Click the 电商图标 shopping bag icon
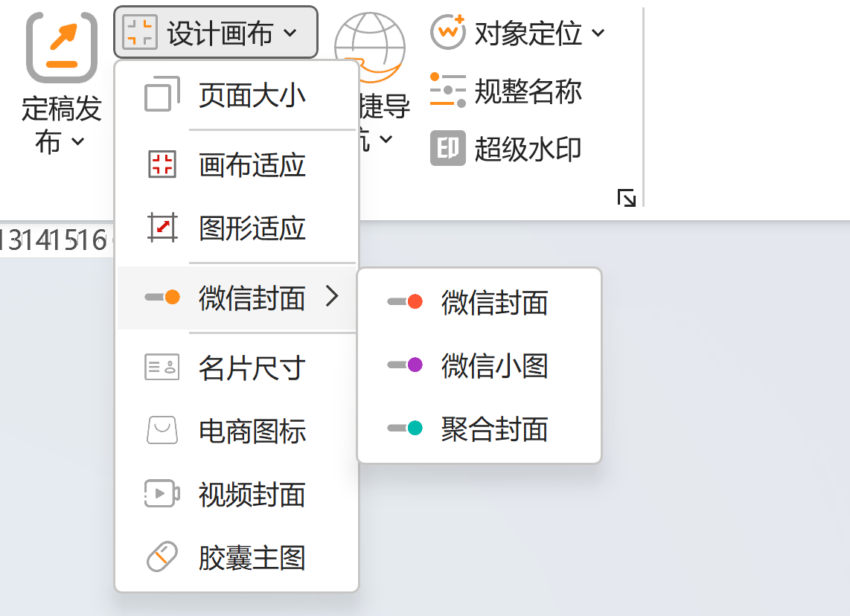The width and height of the screenshot is (850, 616). (x=162, y=431)
